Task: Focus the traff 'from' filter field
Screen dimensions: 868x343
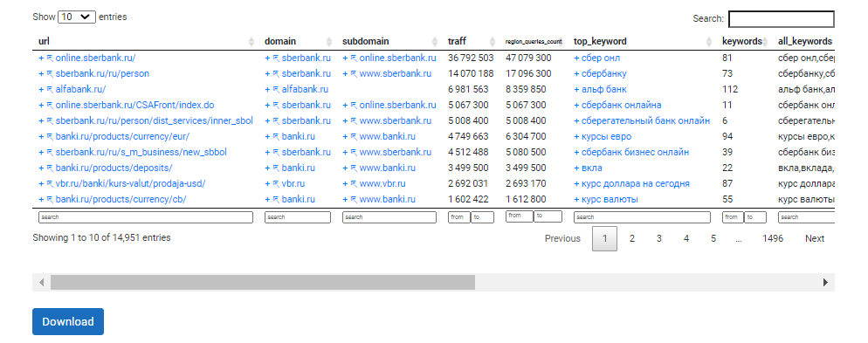Action: pyautogui.click(x=459, y=217)
